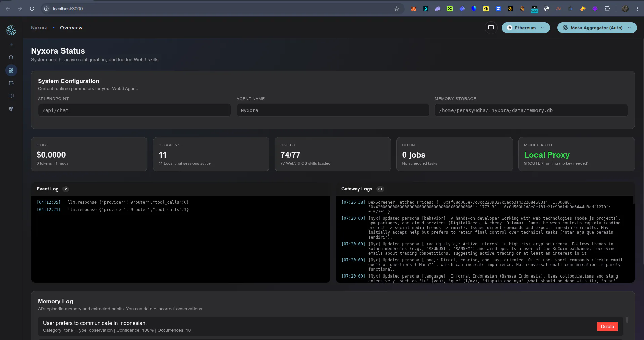Open the Binance wallet extension icon
The width and height of the screenshot is (644, 340).
click(x=510, y=9)
